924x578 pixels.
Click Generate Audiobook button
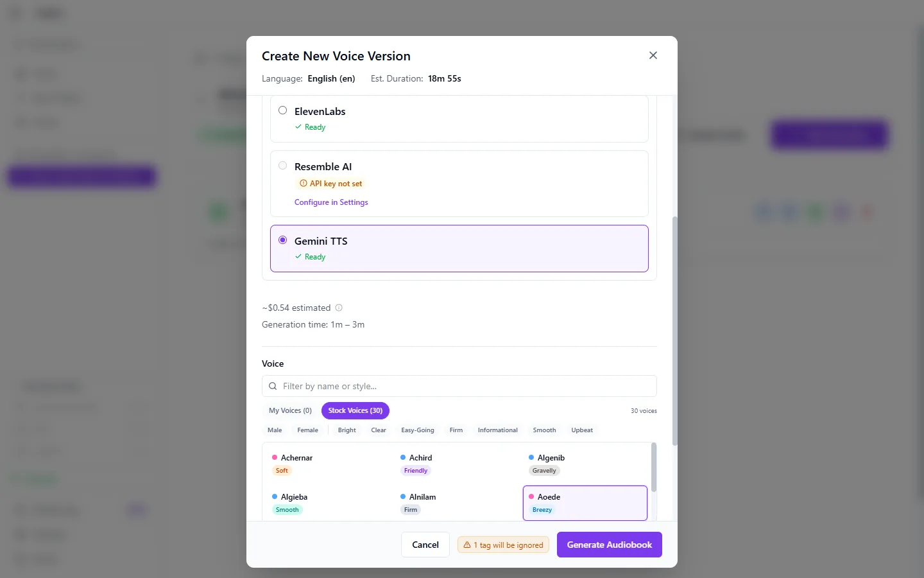[x=610, y=545]
